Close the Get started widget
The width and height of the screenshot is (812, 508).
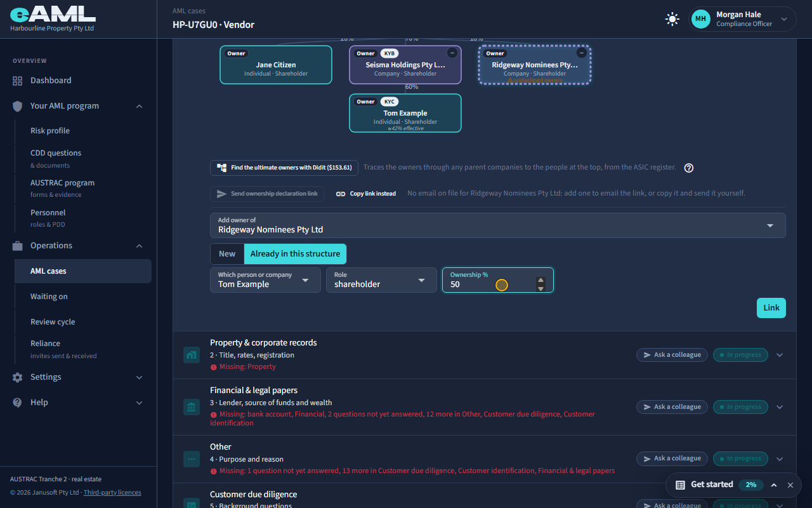(790, 485)
